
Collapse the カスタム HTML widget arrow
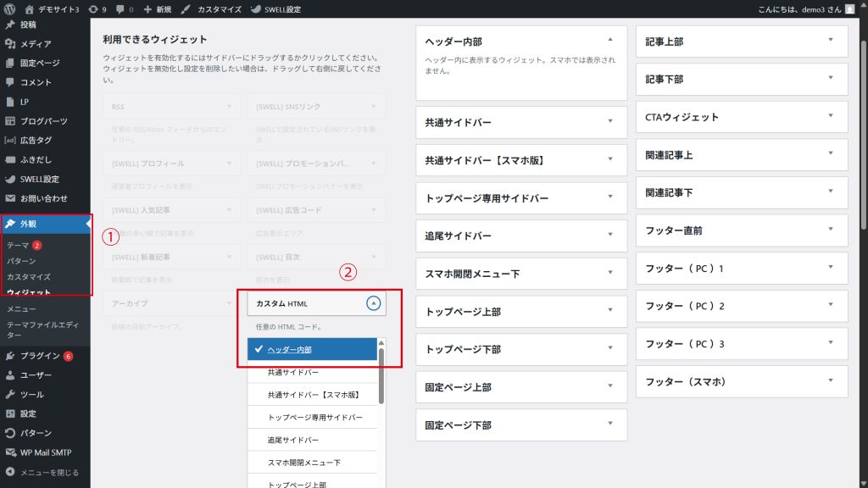point(374,303)
